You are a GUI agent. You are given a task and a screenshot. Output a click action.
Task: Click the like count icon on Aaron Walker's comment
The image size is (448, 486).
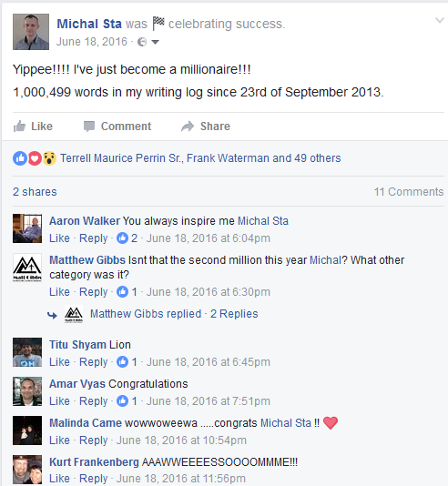pyautogui.click(x=122, y=238)
